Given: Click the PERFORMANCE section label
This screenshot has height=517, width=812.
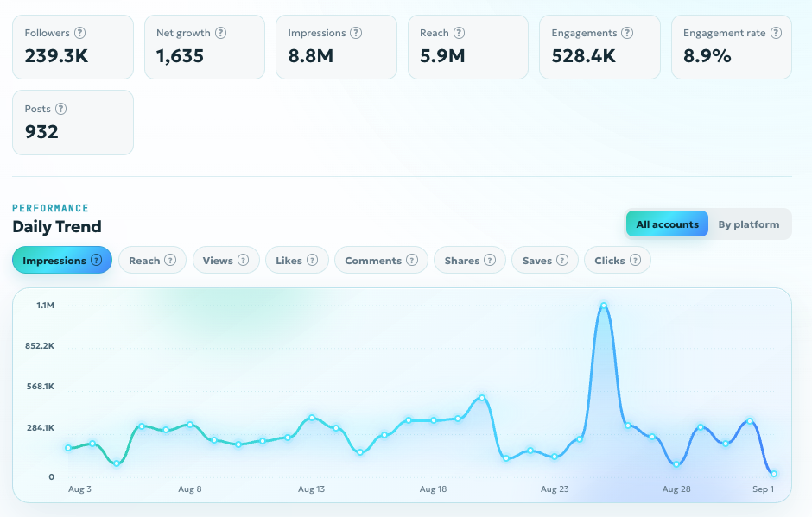Looking at the screenshot, I should pos(51,208).
